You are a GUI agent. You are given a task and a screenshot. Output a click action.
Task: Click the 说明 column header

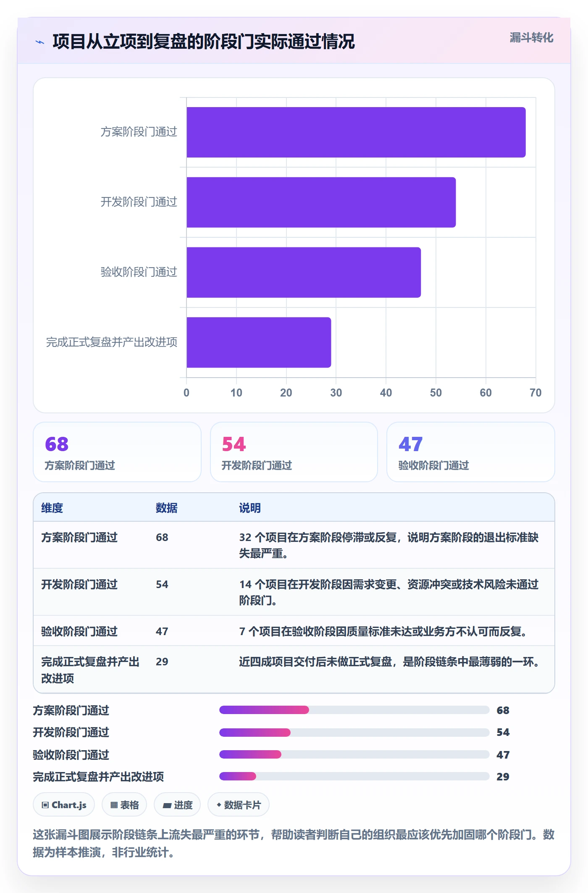(x=250, y=508)
